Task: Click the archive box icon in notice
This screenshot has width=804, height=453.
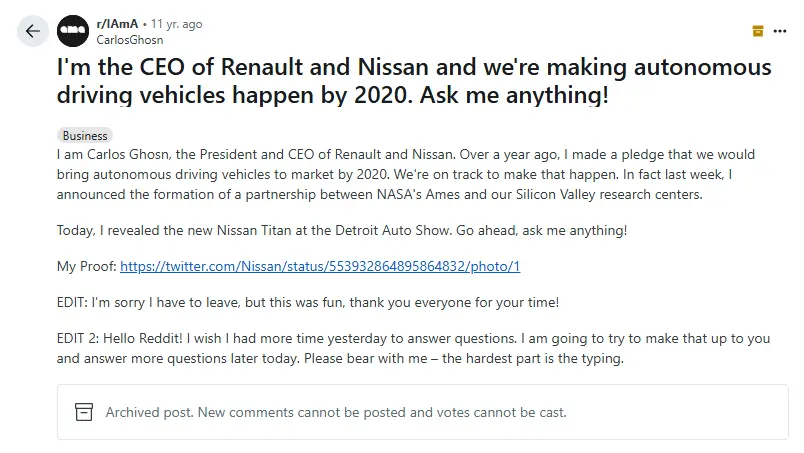Action: point(85,412)
